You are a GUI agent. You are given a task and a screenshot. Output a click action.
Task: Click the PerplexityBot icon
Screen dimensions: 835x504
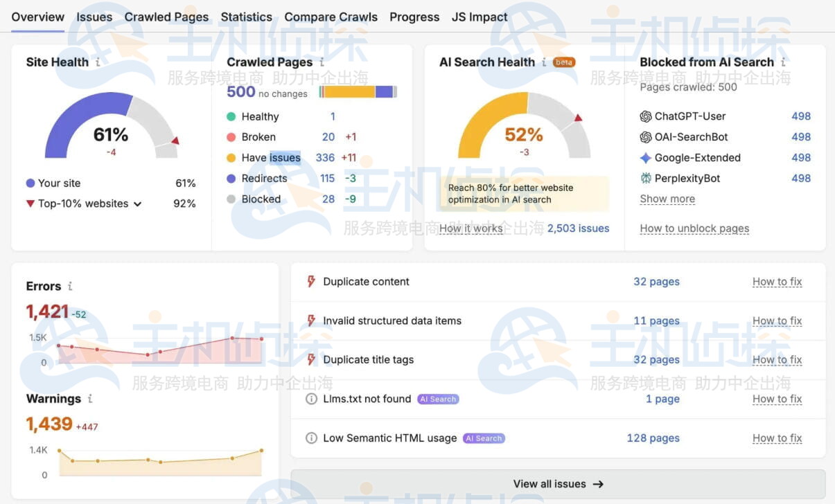tap(646, 179)
